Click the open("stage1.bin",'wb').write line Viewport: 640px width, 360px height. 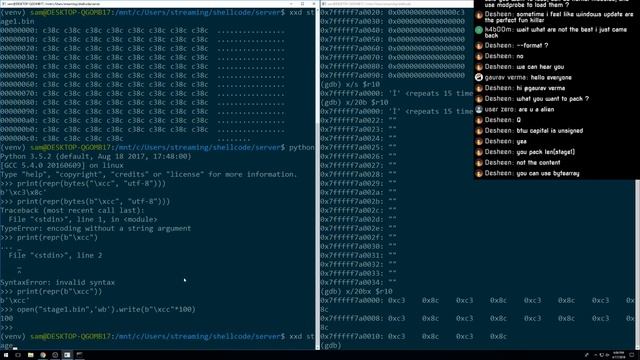[x=98, y=309]
